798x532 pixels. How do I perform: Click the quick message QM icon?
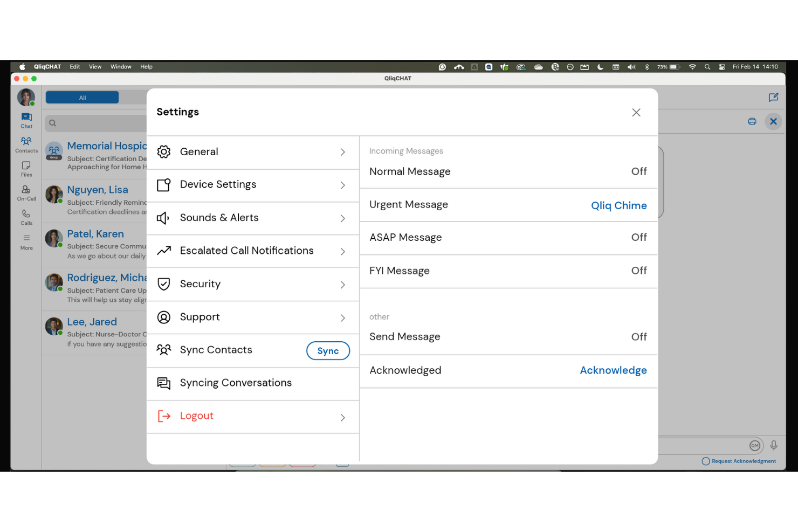pos(755,445)
